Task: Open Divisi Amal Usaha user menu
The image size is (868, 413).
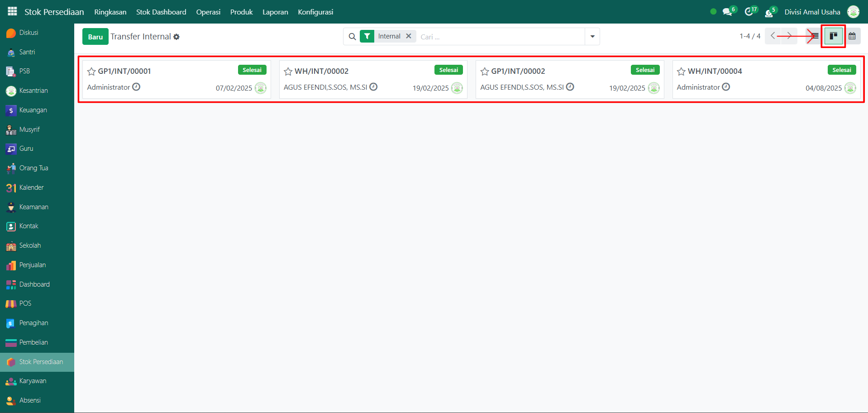Action: click(812, 12)
